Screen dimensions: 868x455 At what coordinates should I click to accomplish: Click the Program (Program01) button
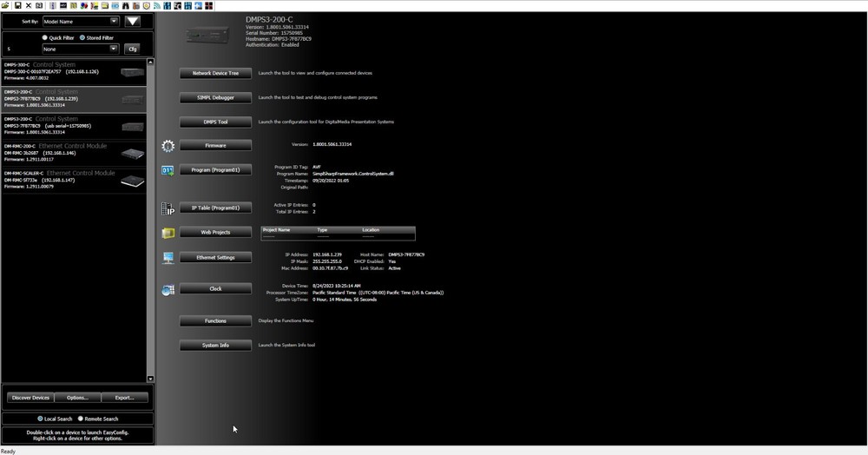point(215,170)
